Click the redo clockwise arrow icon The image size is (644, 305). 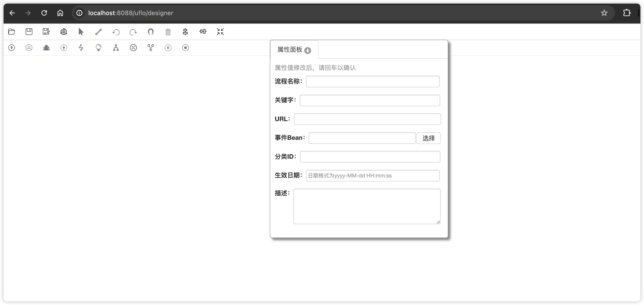[133, 32]
